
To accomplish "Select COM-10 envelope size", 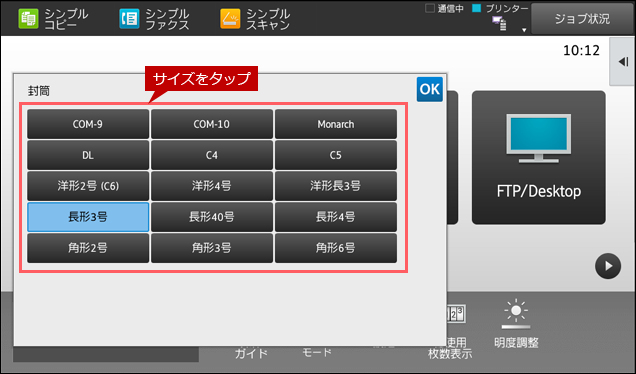I will (x=212, y=124).
